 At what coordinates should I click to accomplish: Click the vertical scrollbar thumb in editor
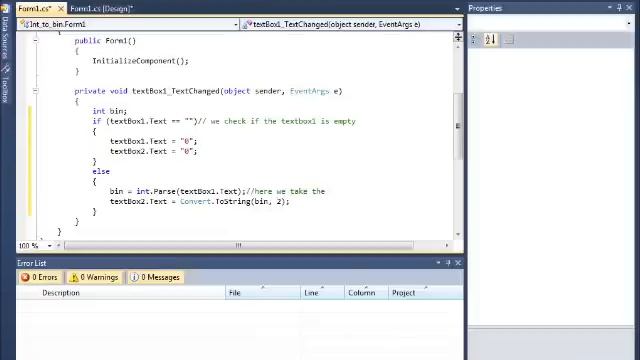coord(458,126)
